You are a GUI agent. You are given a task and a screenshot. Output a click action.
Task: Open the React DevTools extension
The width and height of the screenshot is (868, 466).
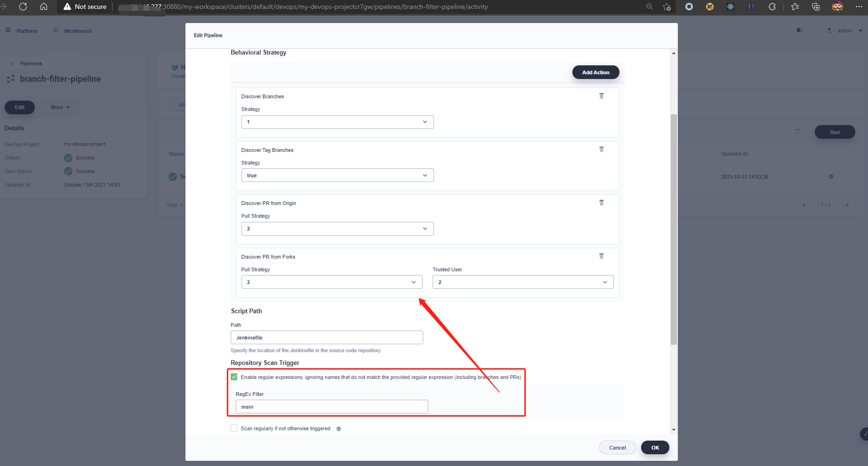click(x=731, y=7)
